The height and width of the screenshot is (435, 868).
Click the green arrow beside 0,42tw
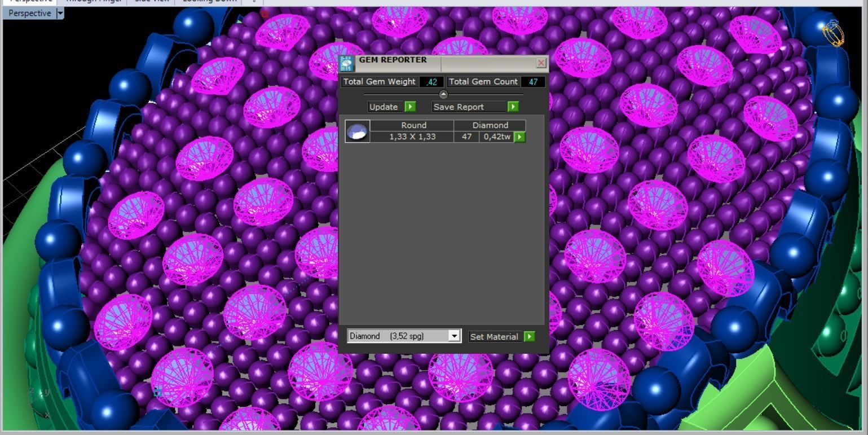point(520,137)
